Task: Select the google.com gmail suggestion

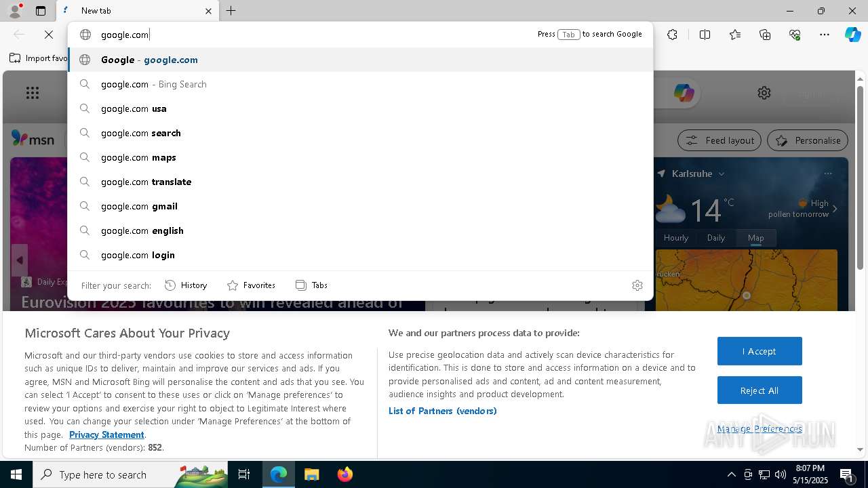Action: pyautogui.click(x=360, y=206)
